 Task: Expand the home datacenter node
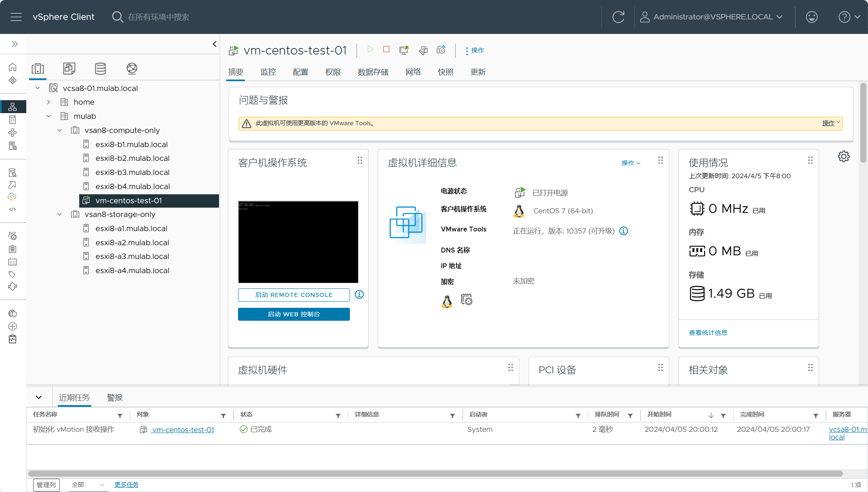48,102
